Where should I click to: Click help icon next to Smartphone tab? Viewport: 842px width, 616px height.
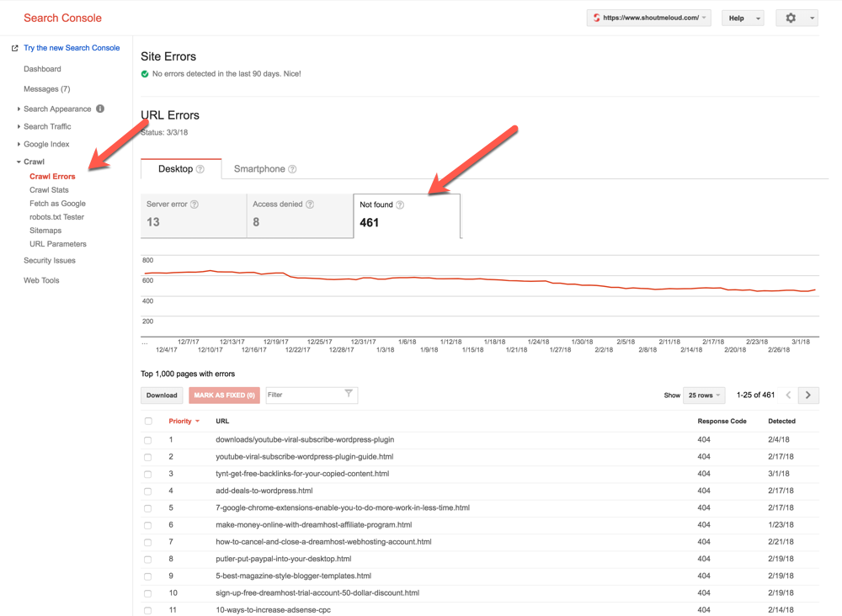click(x=292, y=169)
